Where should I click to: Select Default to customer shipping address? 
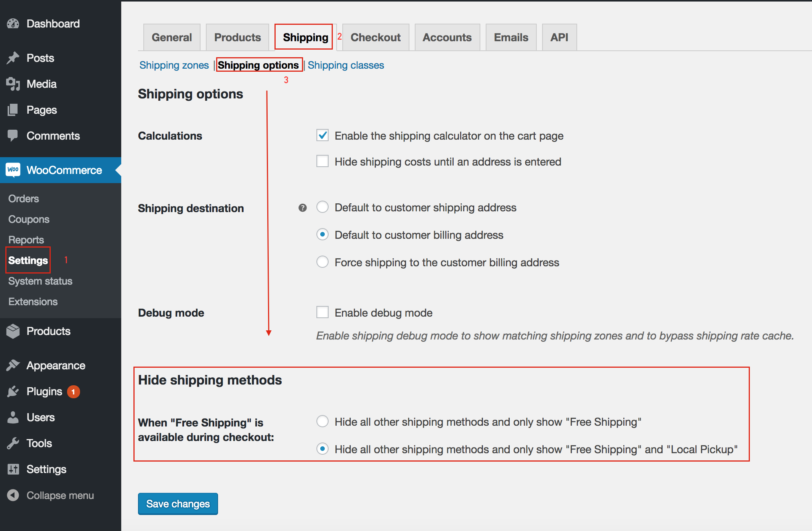pos(323,207)
